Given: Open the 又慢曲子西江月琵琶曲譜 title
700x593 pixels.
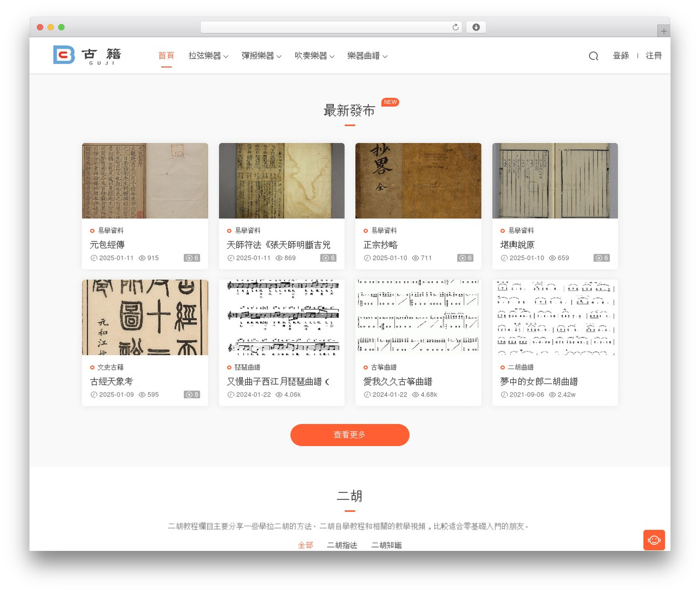Looking at the screenshot, I should (278, 381).
